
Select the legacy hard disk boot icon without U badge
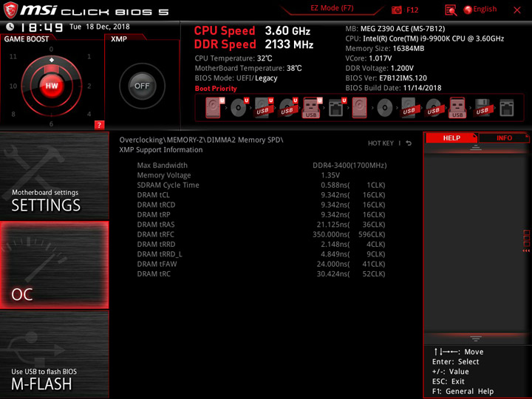[x=359, y=108]
